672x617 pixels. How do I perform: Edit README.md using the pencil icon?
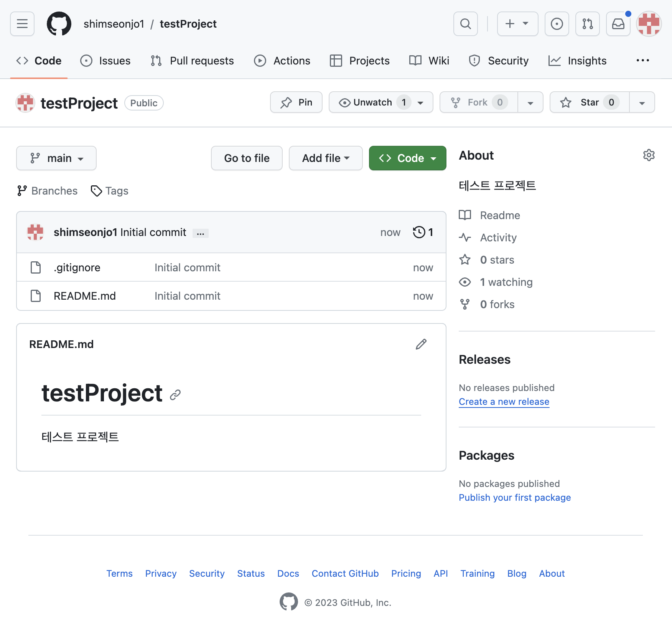tap(421, 344)
